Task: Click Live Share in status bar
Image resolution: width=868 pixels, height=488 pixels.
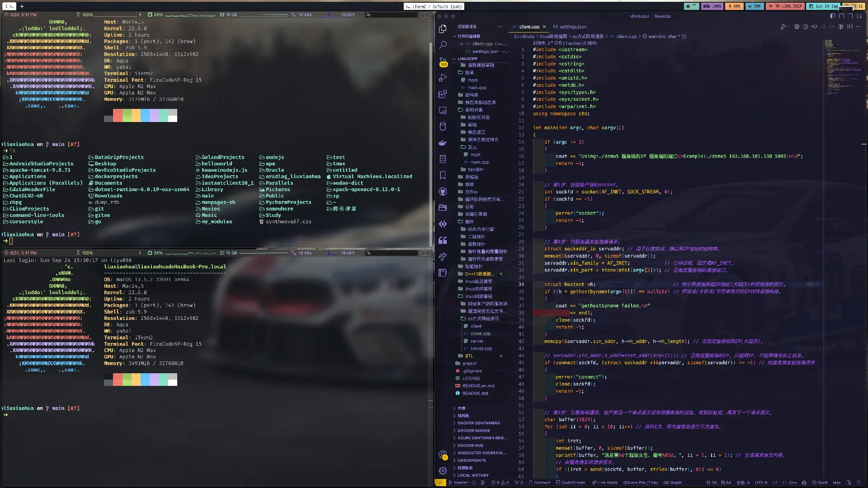Action: tap(604, 483)
